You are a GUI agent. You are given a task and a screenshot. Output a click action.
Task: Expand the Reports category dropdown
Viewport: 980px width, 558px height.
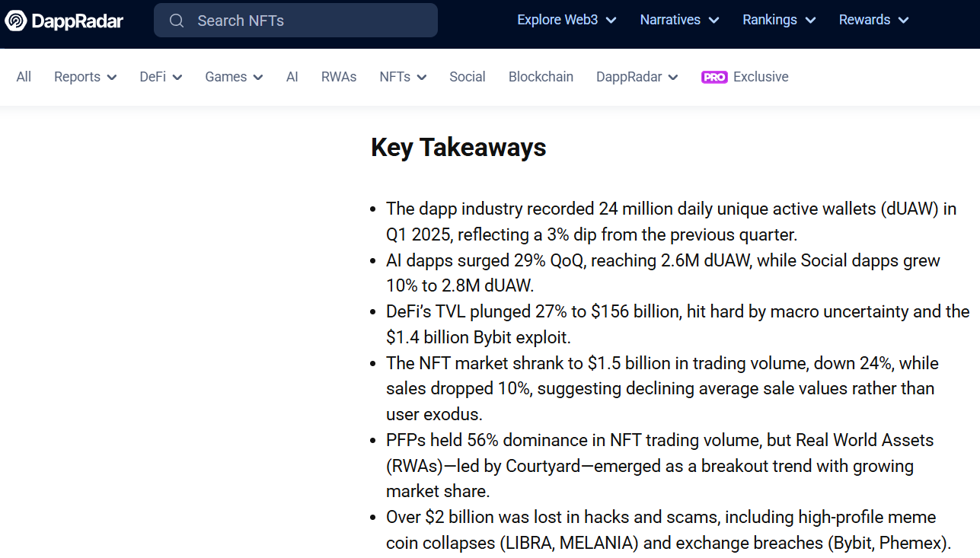pos(85,77)
